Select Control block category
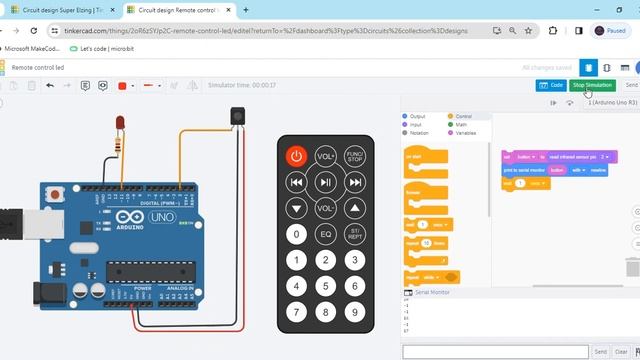This screenshot has width=640, height=360. pyautogui.click(x=460, y=116)
